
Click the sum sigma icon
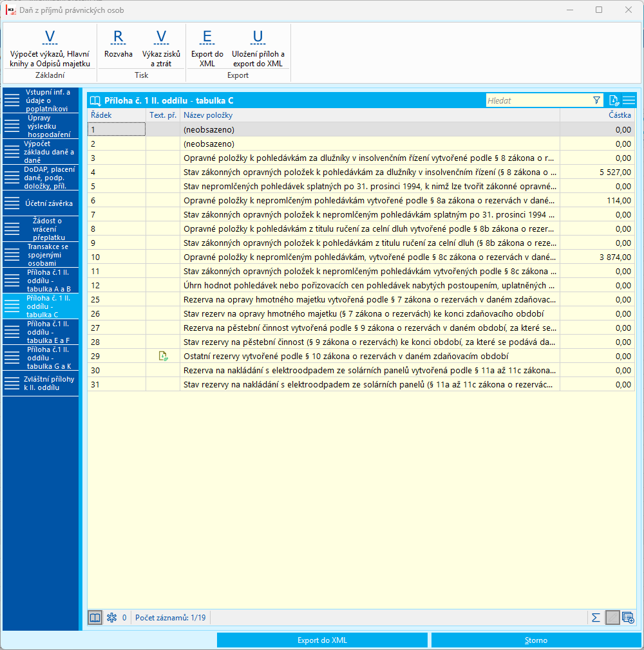point(596,618)
